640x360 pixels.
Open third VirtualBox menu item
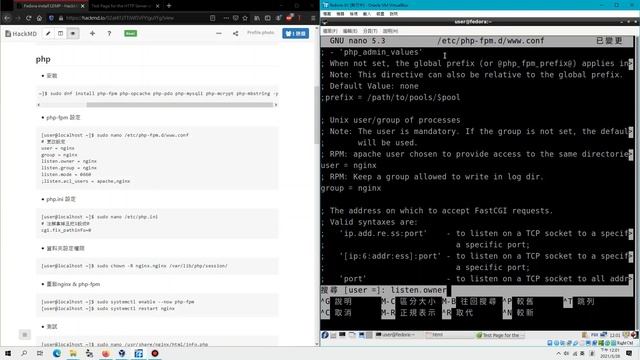tap(353, 14)
